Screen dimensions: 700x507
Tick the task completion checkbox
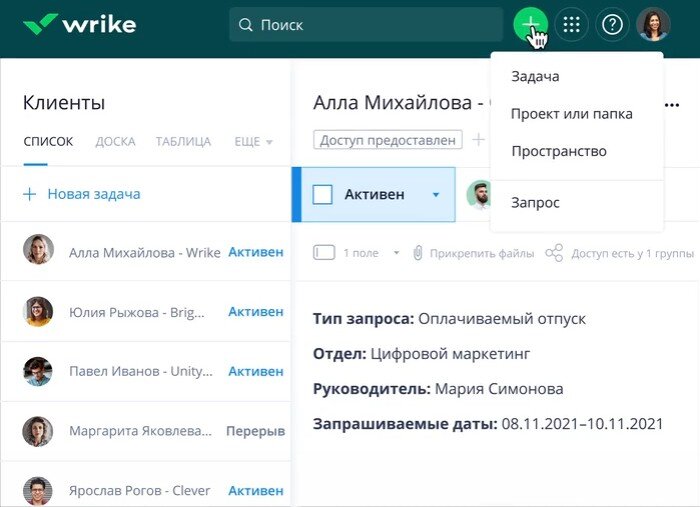tap(322, 195)
